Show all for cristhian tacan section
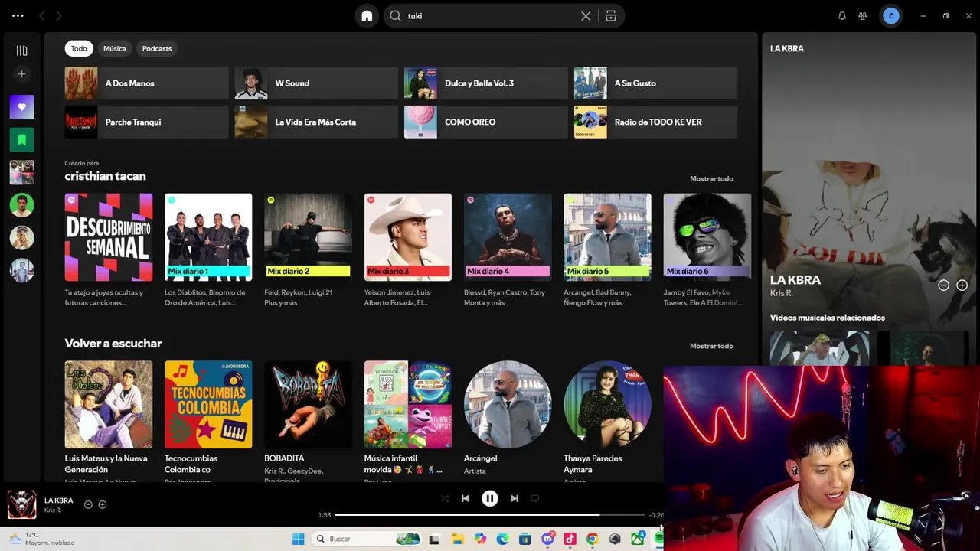Viewport: 980px width, 551px height. coord(711,178)
